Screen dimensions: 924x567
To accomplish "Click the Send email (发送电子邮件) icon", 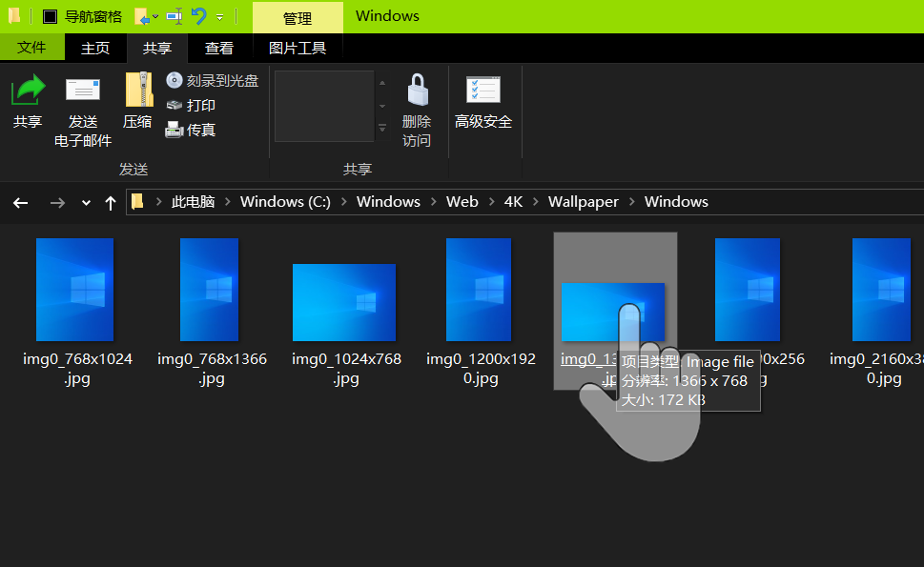I will tap(83, 91).
